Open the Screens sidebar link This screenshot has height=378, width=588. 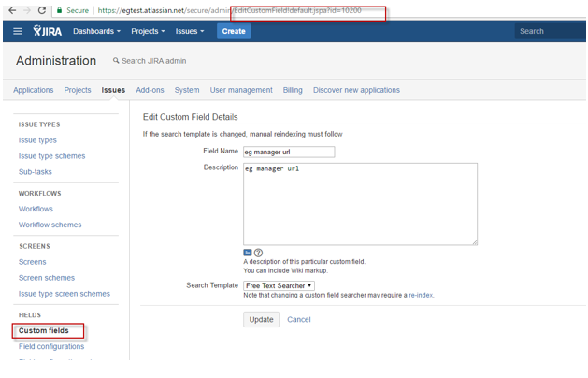(x=32, y=262)
